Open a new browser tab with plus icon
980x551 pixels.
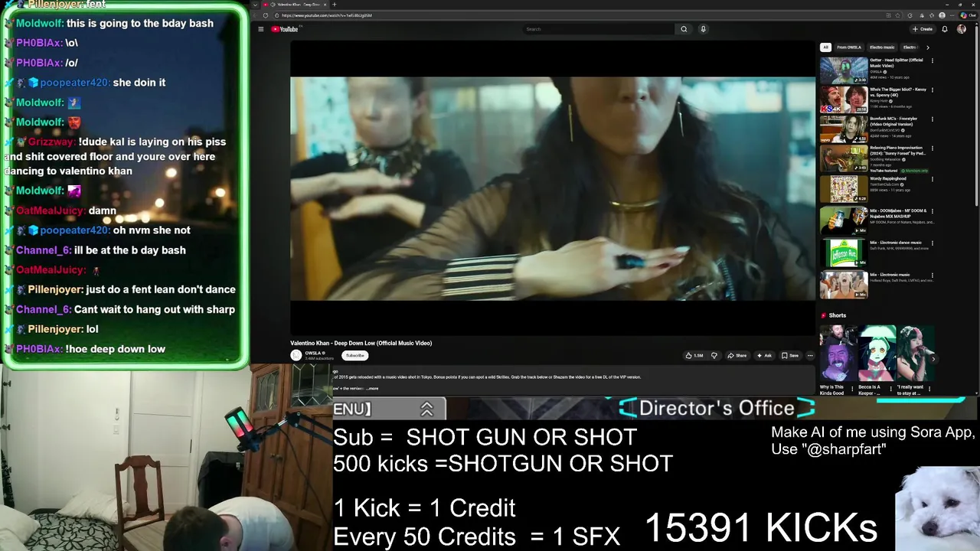pos(334,5)
